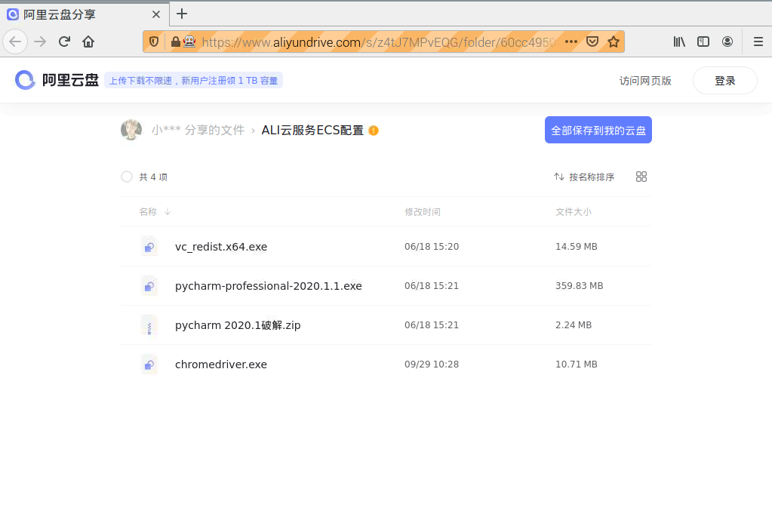Image resolution: width=772 pixels, height=532 pixels.
Task: Open tracking protection shield info
Action: (x=154, y=42)
